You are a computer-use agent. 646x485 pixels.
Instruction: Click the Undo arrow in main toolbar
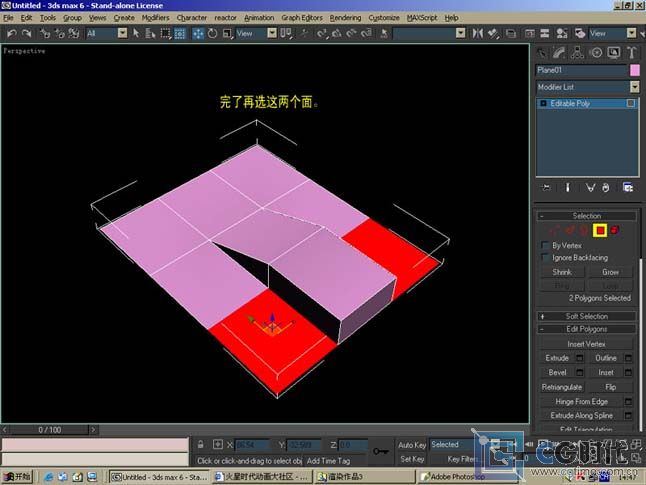12,33
